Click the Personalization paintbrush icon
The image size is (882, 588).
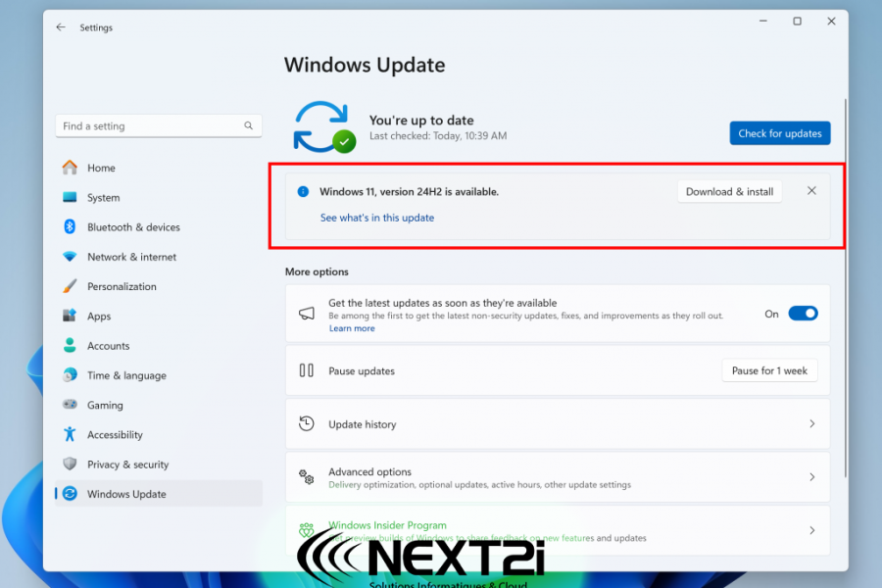click(x=70, y=286)
